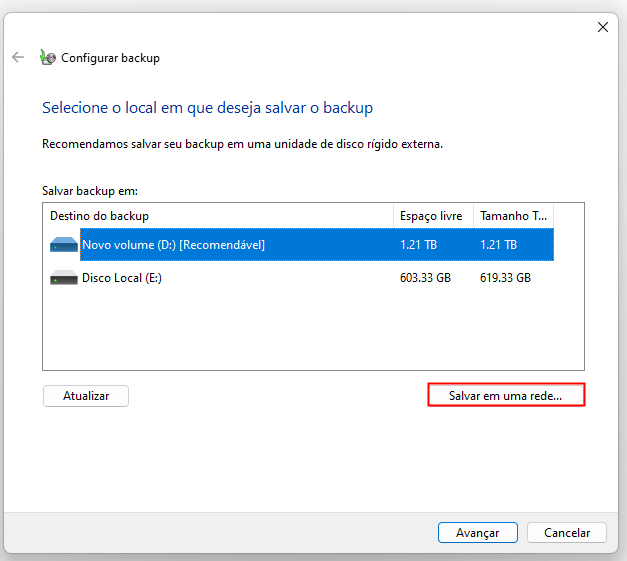Click the Novo volume (D:) drive icon
Screen dimensions: 627x561
(63, 245)
